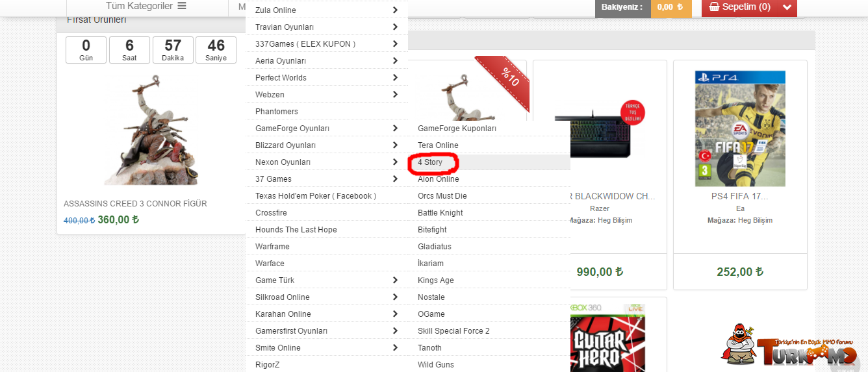Choose GameForge Kuponları in the submenu
Screen dimensions: 868x372
pyautogui.click(x=489, y=128)
